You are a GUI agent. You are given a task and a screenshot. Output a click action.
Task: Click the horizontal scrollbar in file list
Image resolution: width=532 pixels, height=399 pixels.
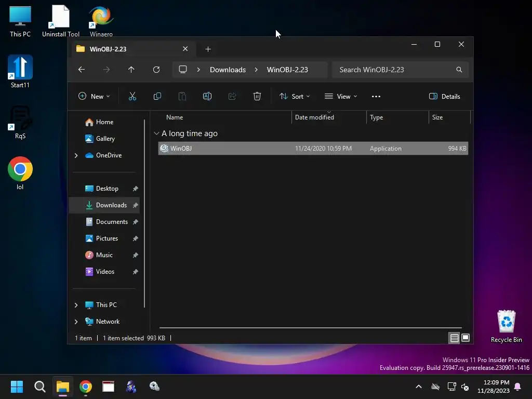click(x=311, y=328)
